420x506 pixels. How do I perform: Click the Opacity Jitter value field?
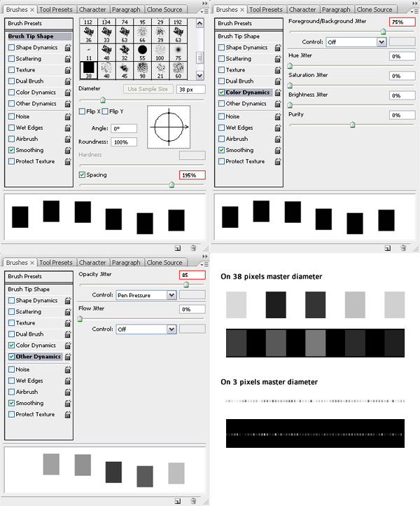coord(192,275)
